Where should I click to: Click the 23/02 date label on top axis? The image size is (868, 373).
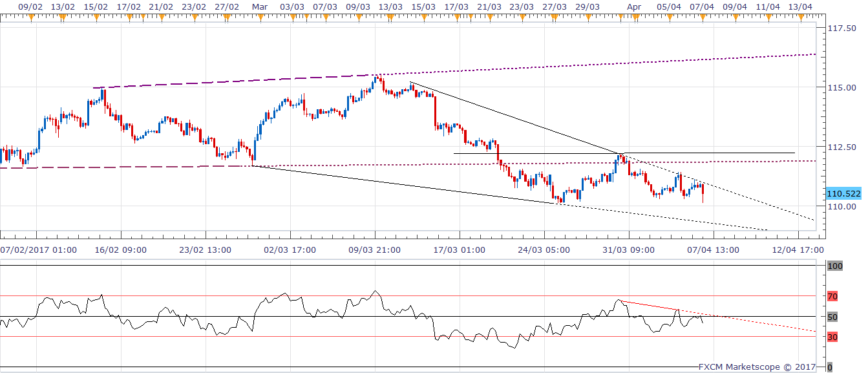click(195, 6)
